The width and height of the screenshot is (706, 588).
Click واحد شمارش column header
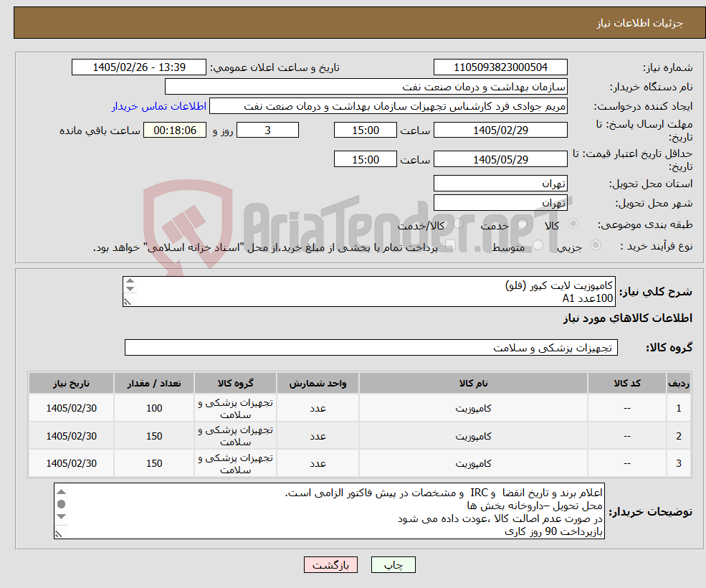pyautogui.click(x=318, y=383)
